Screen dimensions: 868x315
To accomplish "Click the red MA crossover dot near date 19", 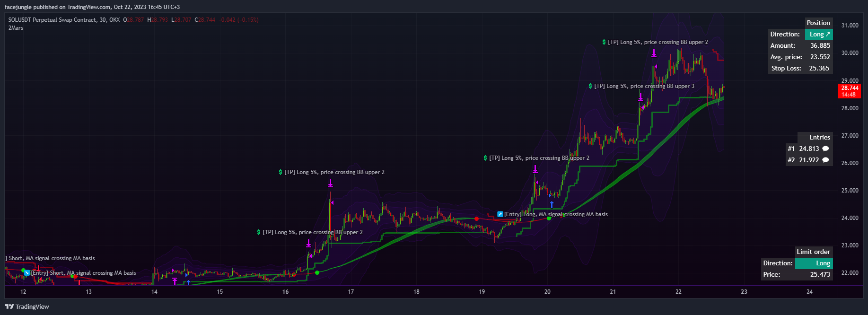I will pyautogui.click(x=476, y=219).
